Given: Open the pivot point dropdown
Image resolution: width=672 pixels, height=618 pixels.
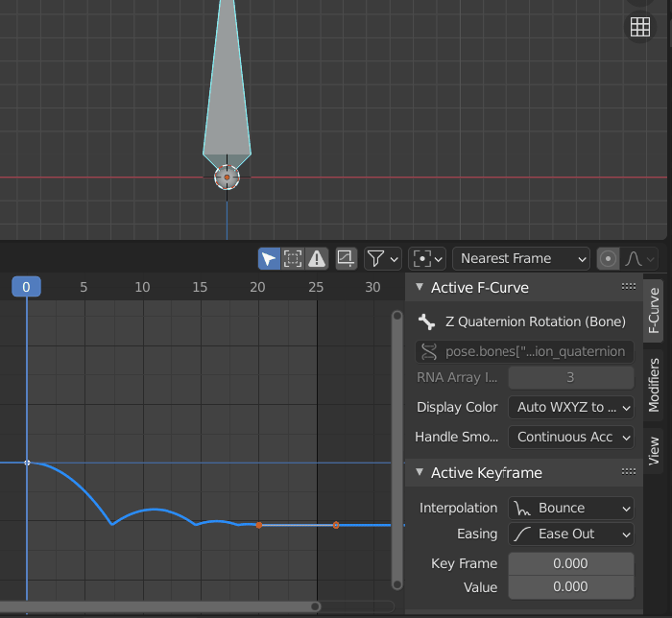Looking at the screenshot, I should pyautogui.click(x=427, y=259).
